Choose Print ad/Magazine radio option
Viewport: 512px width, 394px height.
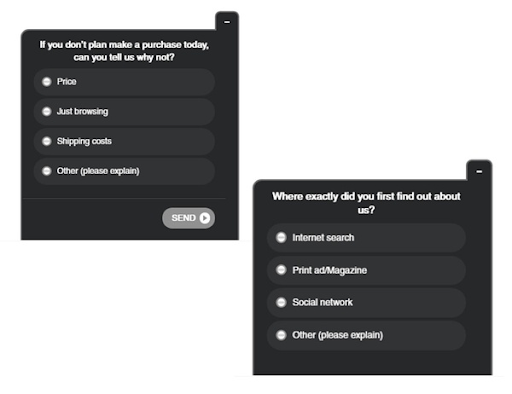[x=281, y=270]
